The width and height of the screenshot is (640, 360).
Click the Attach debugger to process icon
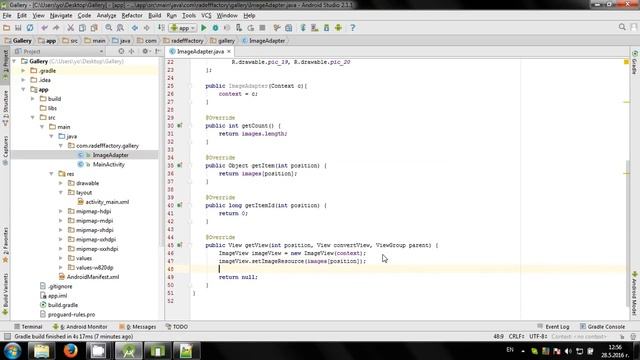pos(239,28)
